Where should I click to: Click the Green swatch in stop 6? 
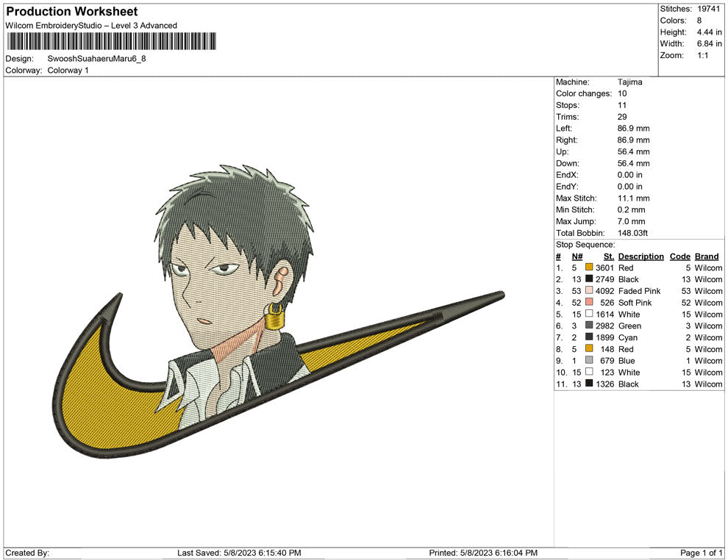(589, 326)
